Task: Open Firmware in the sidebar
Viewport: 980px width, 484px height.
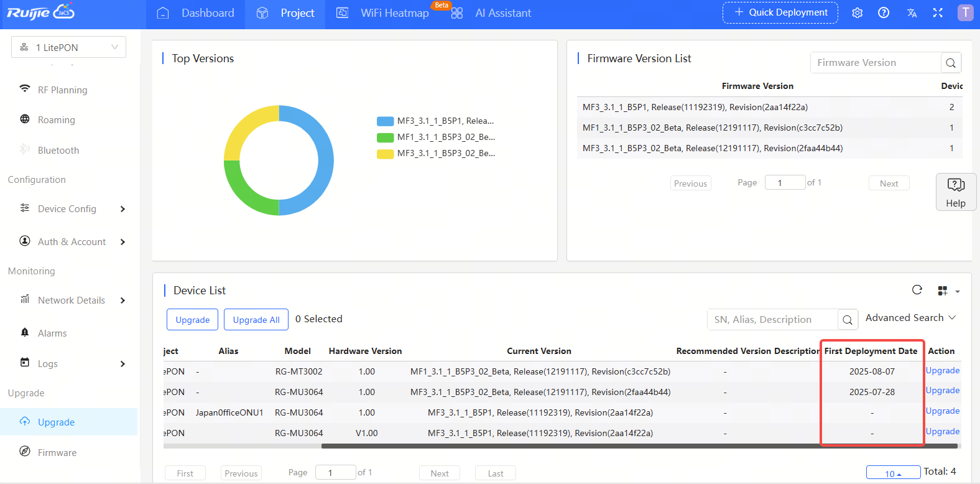Action: 57,452
